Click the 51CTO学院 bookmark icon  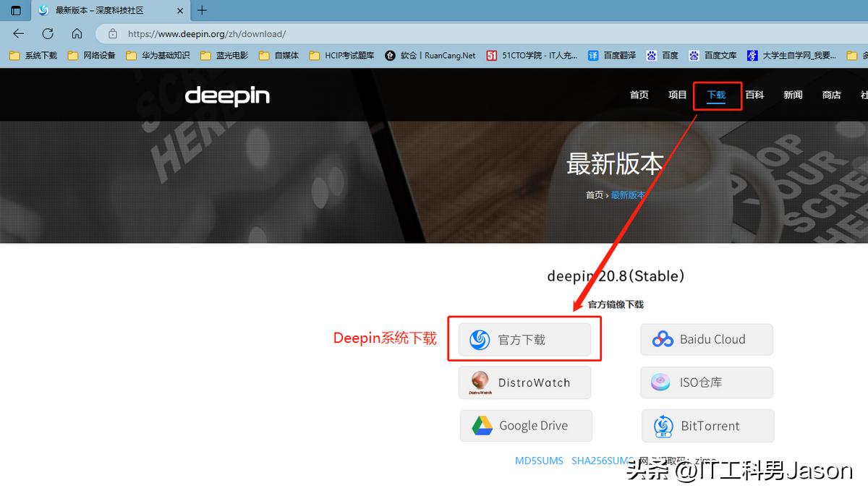[x=492, y=54]
